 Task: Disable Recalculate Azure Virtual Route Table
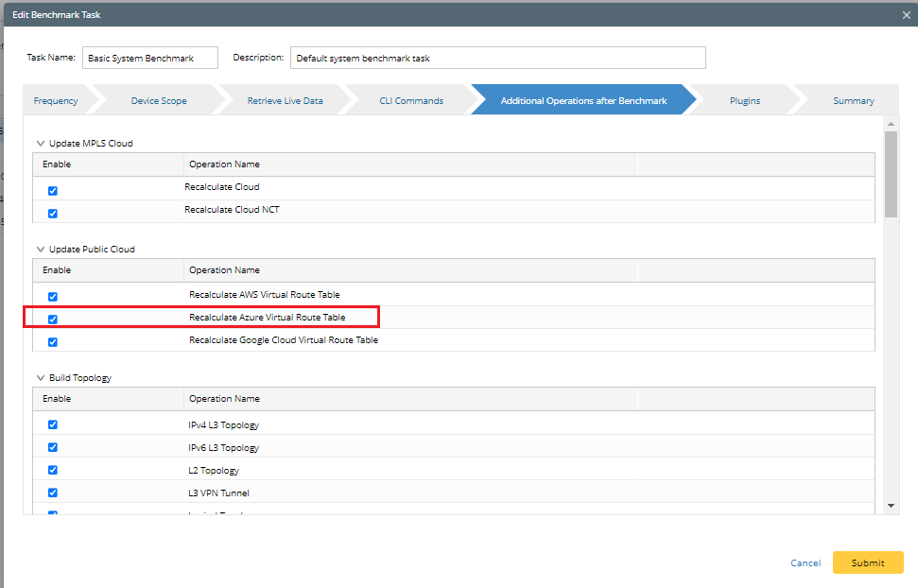click(x=52, y=319)
